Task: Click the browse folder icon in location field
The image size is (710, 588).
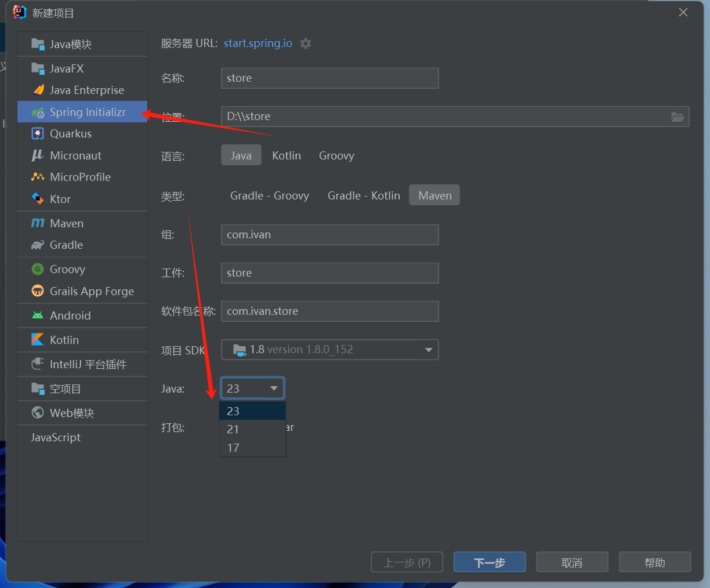Action: [677, 117]
